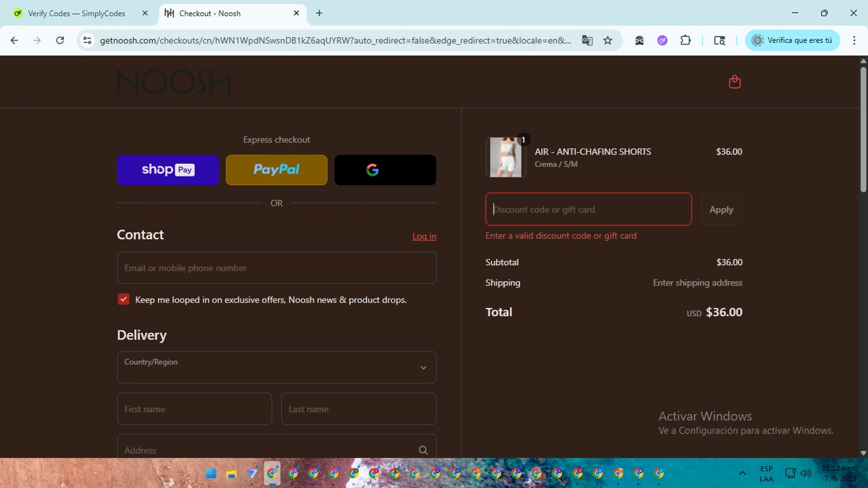Screen dimensions: 868x488
Task: Pay with the PayPal button
Action: click(277, 170)
